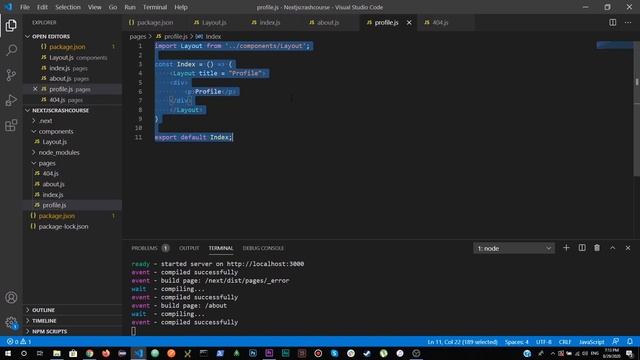Expand the Outline section
The height and width of the screenshot is (360, 640).
[x=43, y=310]
